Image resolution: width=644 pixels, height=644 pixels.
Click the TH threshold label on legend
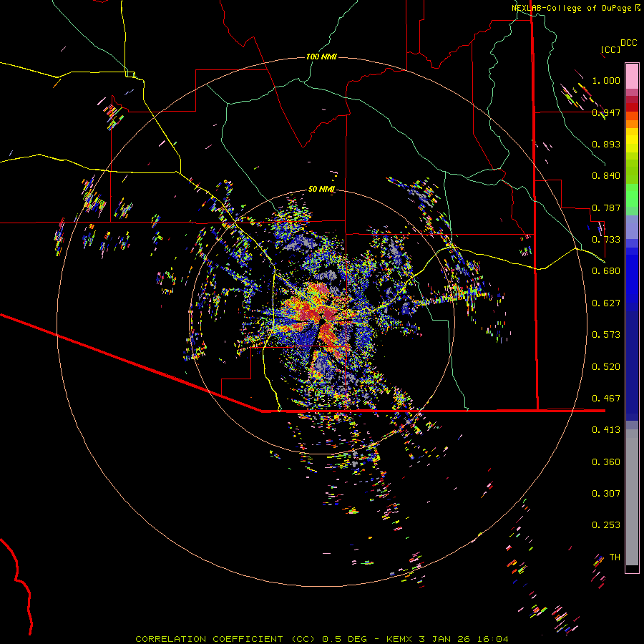click(615, 557)
